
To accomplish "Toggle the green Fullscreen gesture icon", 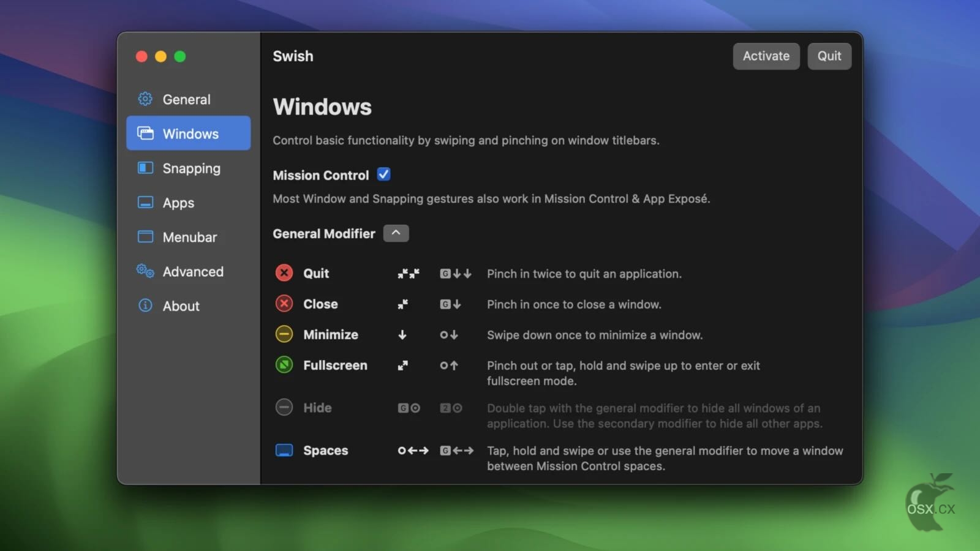I will (x=284, y=365).
